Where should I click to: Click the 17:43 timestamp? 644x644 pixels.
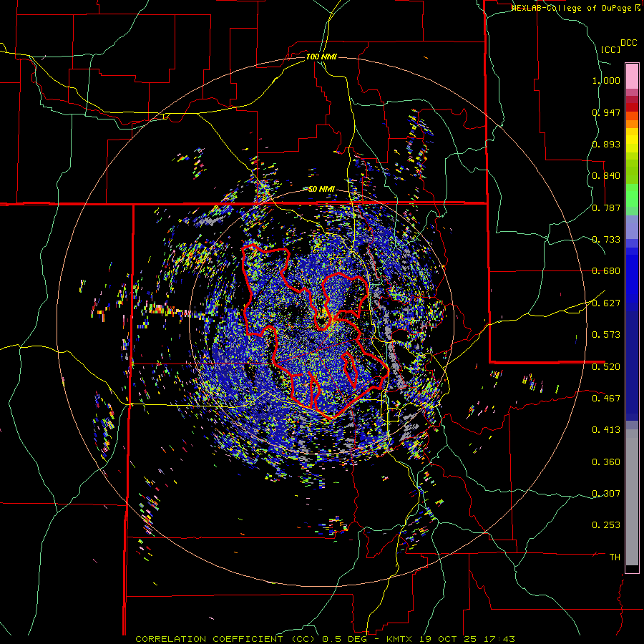click(498, 639)
